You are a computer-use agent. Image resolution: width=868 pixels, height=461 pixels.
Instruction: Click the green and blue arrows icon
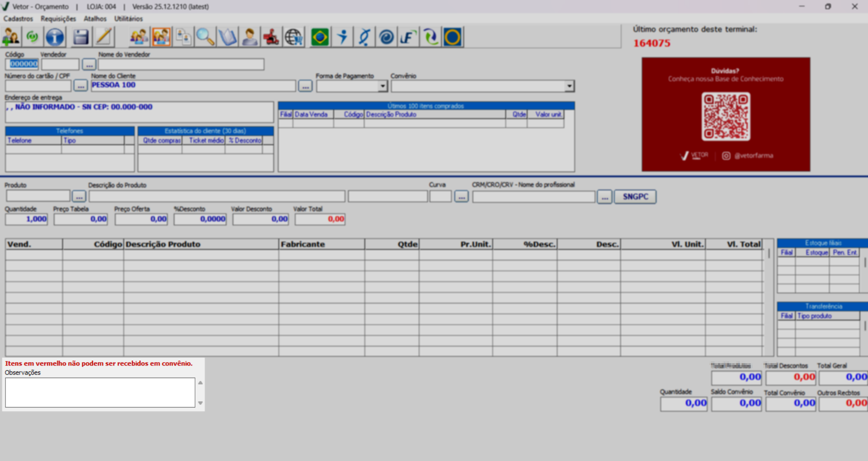(431, 37)
